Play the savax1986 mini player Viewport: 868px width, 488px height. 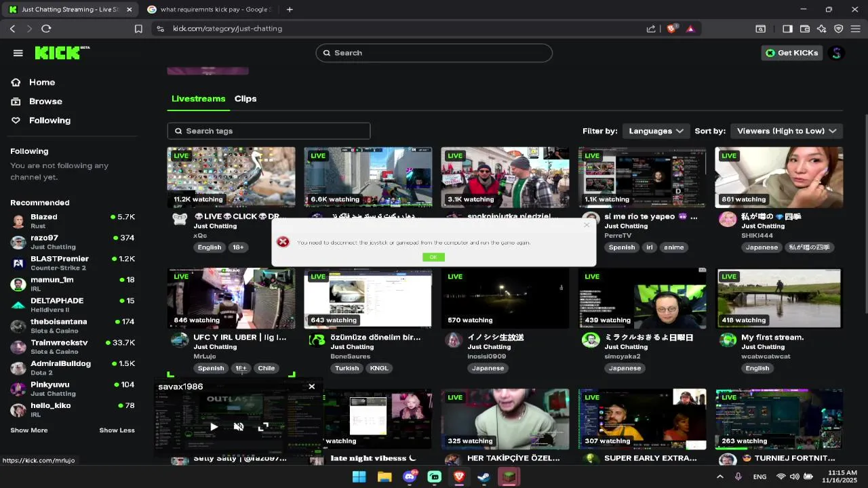pos(214,427)
